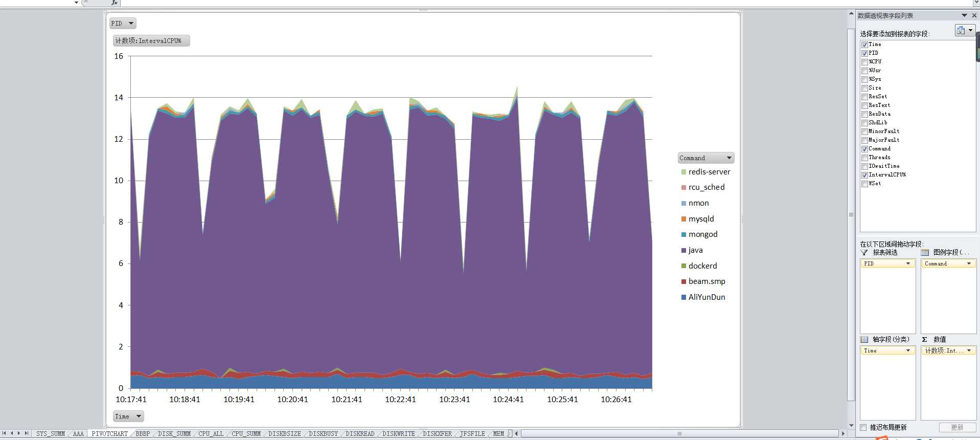Switch to the SYS_SUMM sheet tab
Screen dimensions: 980x440
tap(50, 434)
